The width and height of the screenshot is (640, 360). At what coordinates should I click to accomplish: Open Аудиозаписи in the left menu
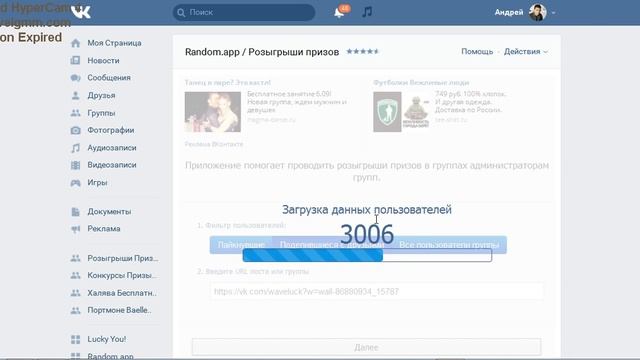click(x=112, y=148)
